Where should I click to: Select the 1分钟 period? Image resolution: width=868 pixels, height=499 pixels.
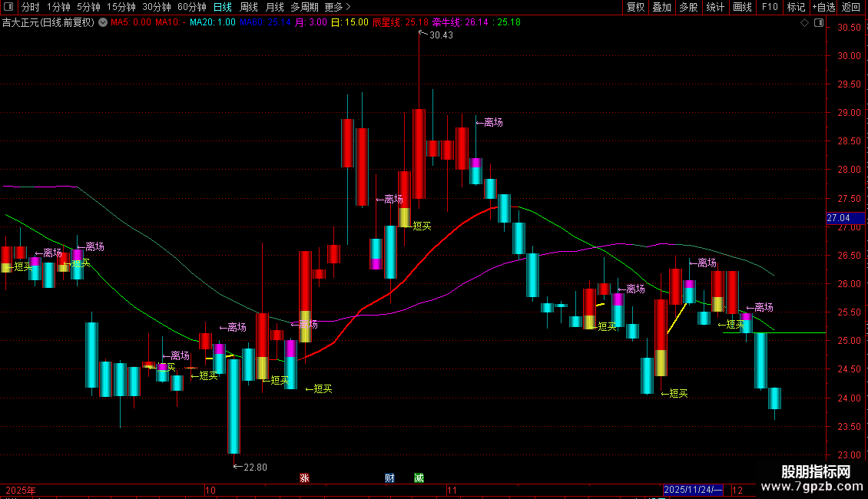point(58,7)
